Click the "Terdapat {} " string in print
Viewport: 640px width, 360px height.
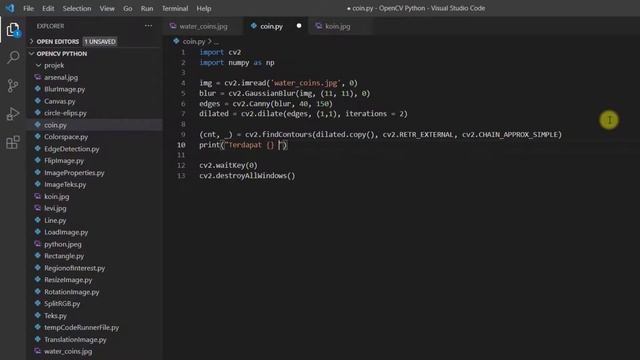coord(253,145)
